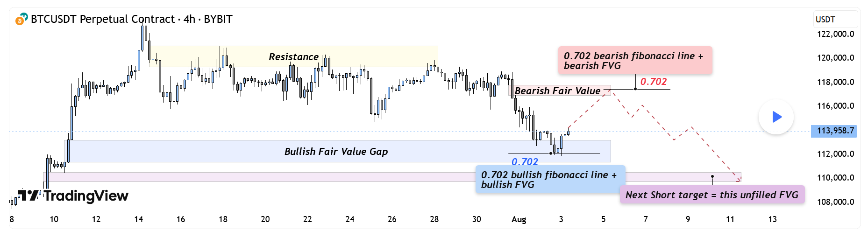Click the red 0.702 level label

coord(653,82)
